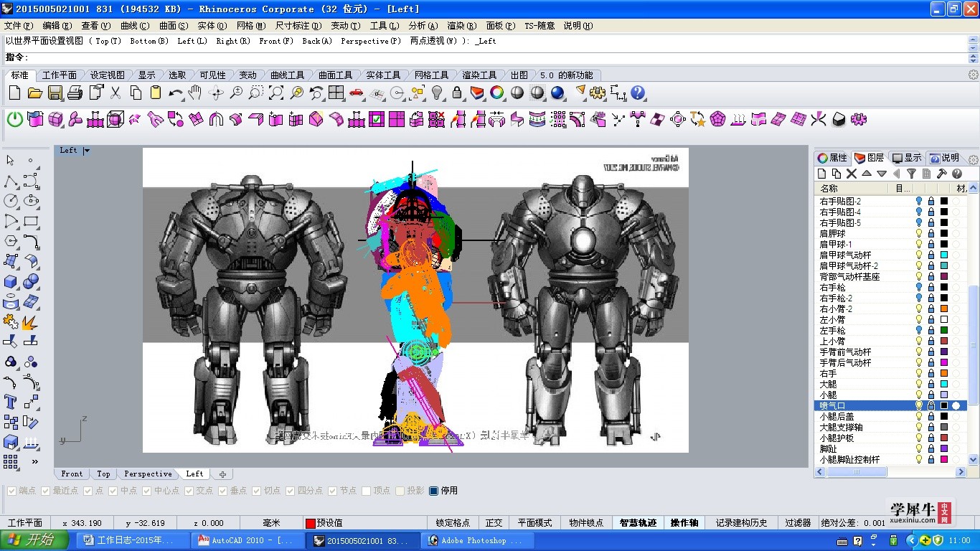Select the Text tool in left sidebar
Screen dimensions: 980x551
tap(11, 401)
